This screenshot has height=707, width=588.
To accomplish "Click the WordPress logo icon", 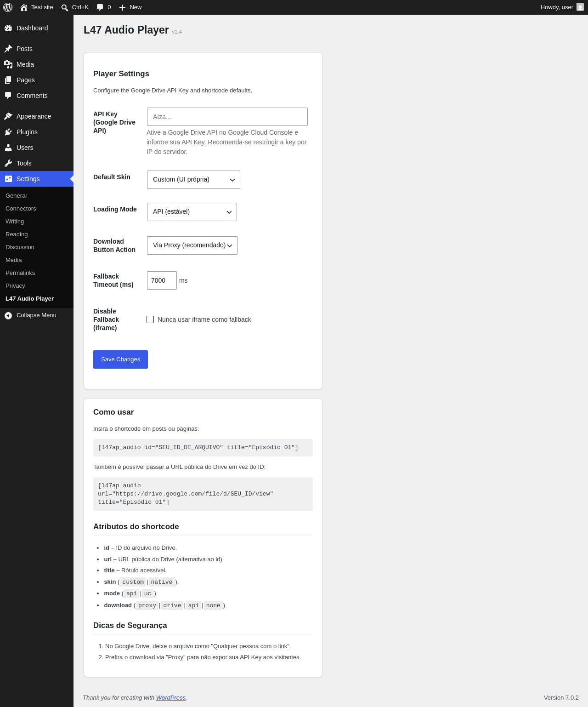I will (8, 7).
